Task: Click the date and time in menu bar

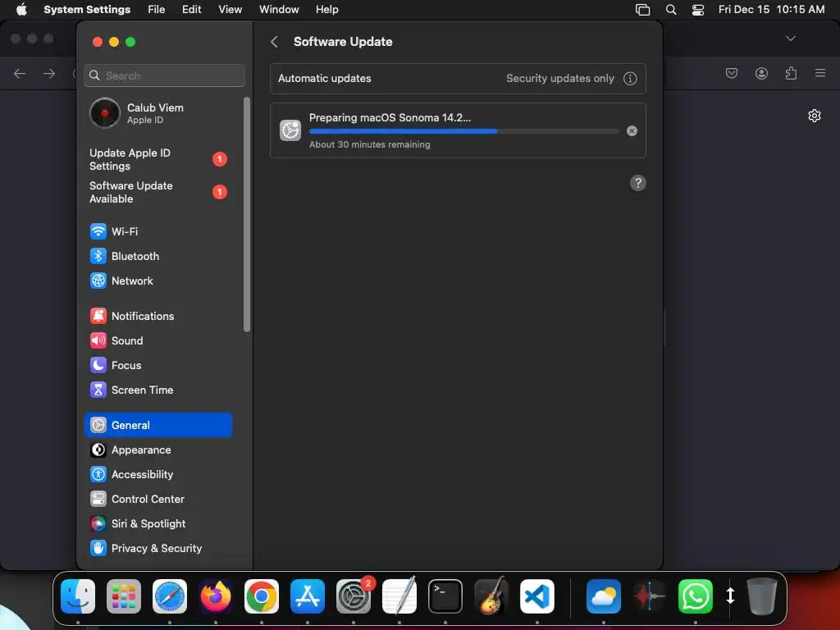Action: coord(771,10)
